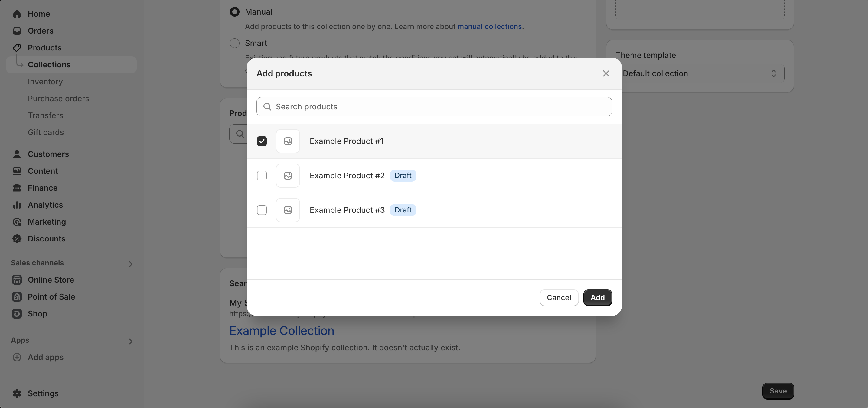Click the Shop app icon
868x408 pixels.
[x=17, y=313]
